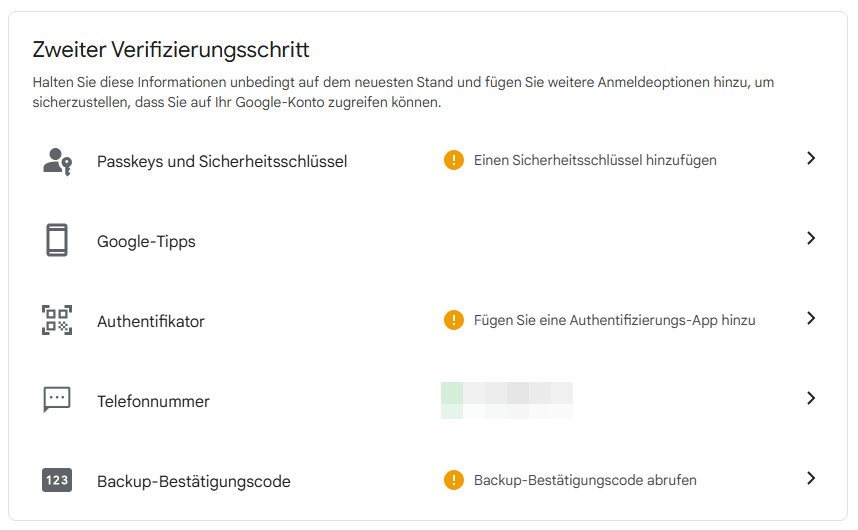858x530 pixels.
Task: Click the Google-Tipps smartphone icon
Action: click(x=57, y=240)
